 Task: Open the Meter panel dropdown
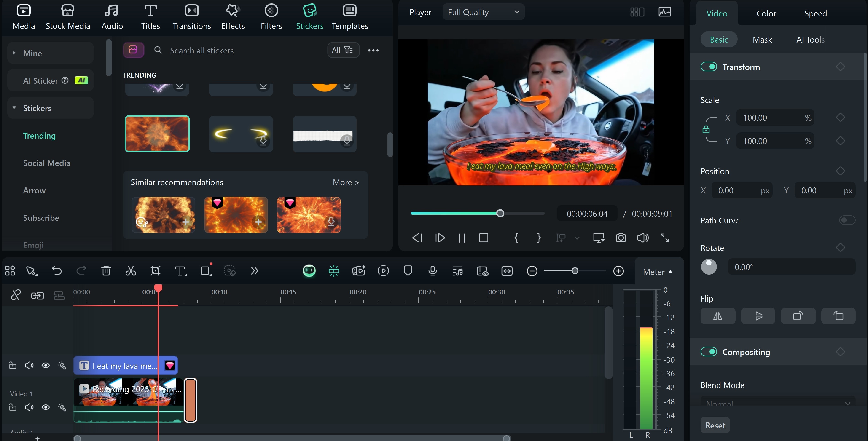657,272
